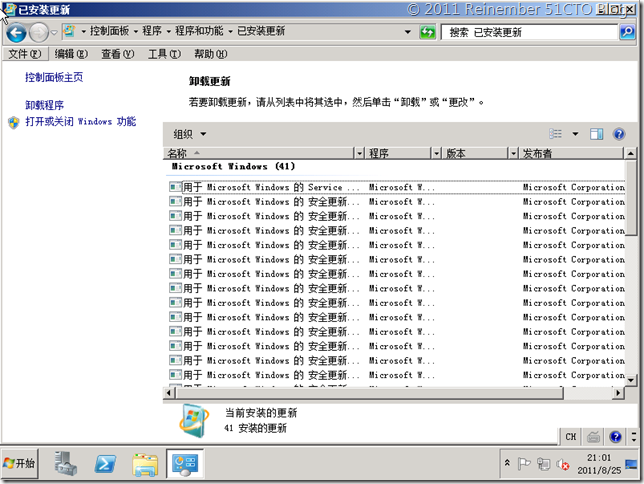Switch to the Control Panel taskbar button

tap(185, 464)
